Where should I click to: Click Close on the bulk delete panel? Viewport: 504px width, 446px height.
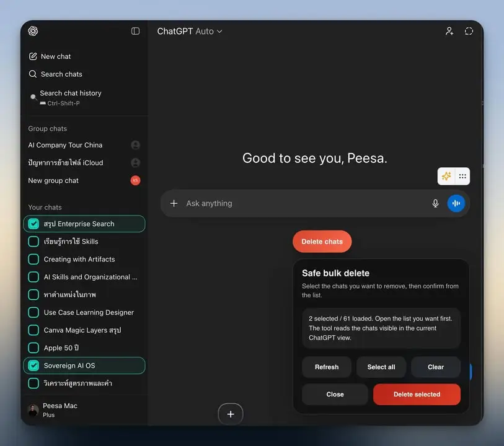pyautogui.click(x=335, y=395)
